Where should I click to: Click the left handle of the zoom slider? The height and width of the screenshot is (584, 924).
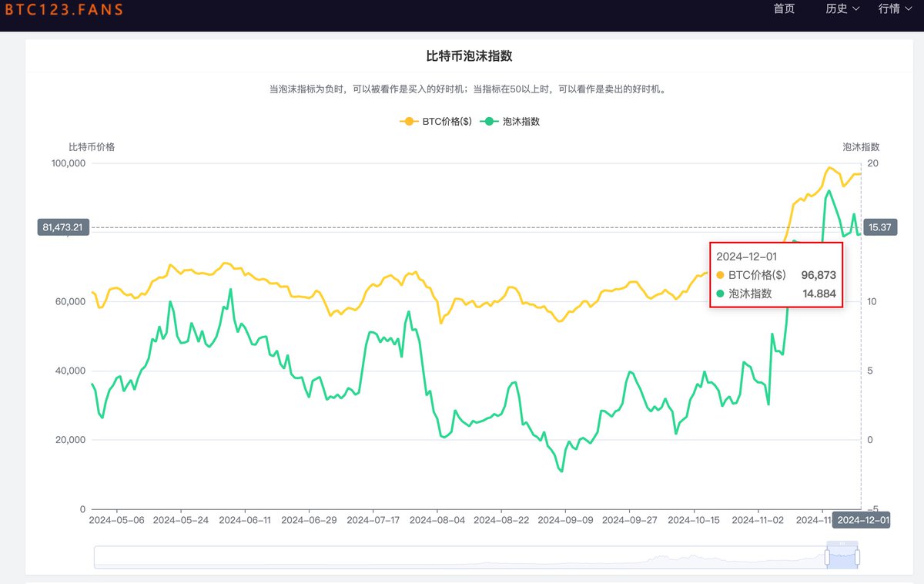828,556
